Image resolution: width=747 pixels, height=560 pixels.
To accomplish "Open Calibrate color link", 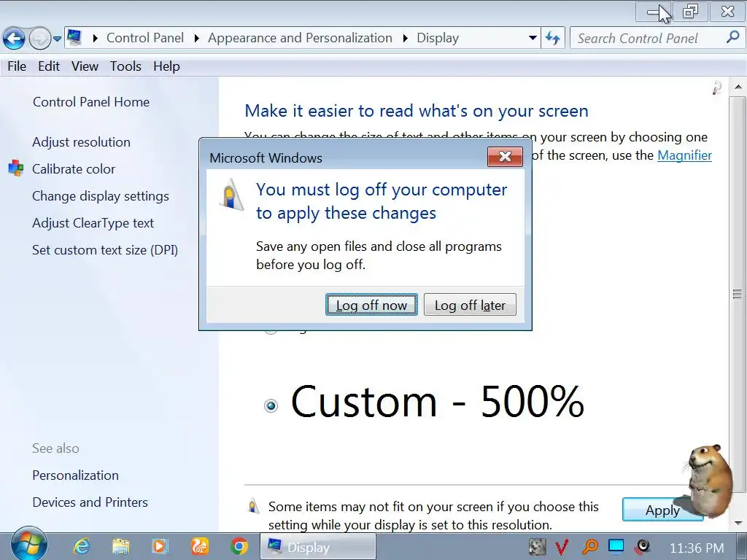I will 74,169.
